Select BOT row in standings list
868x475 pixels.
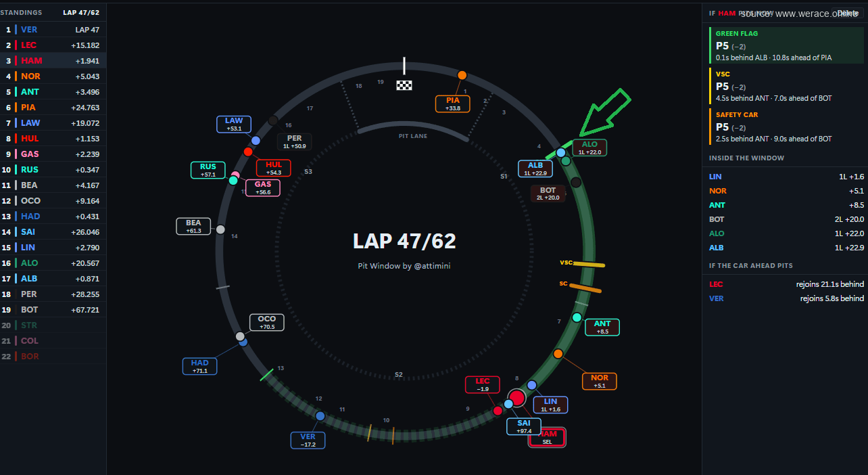point(53,310)
